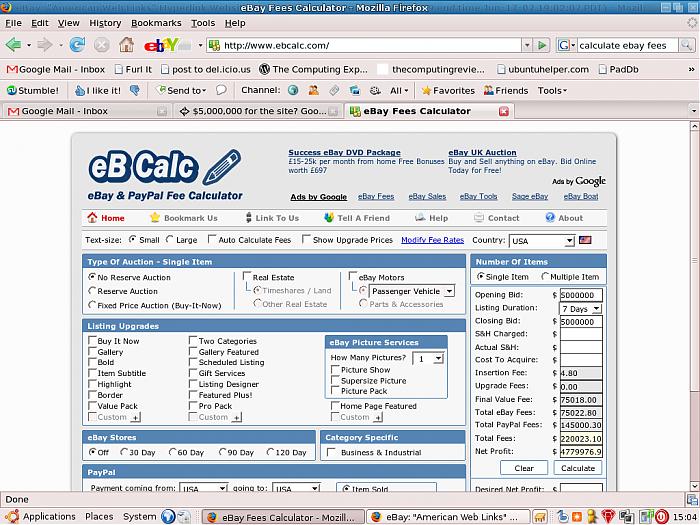Open the Send to toolbar item
700x525 pixels.
[x=181, y=91]
